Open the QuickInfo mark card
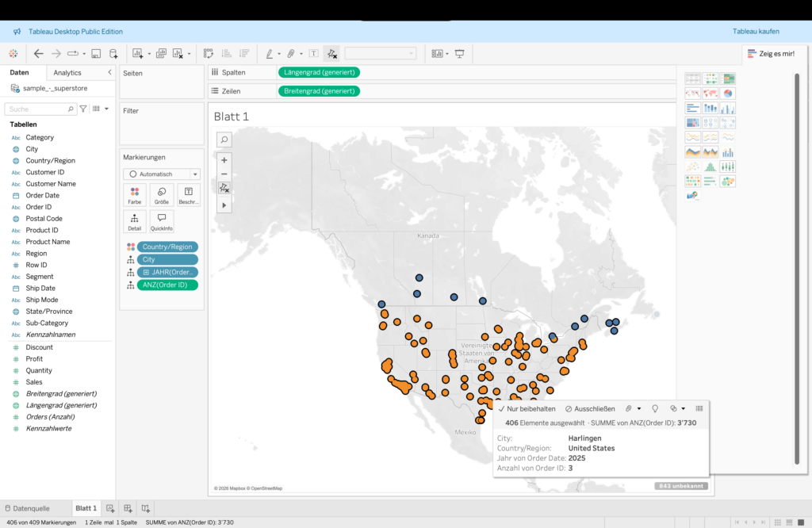The height and width of the screenshot is (528, 812). [162, 221]
